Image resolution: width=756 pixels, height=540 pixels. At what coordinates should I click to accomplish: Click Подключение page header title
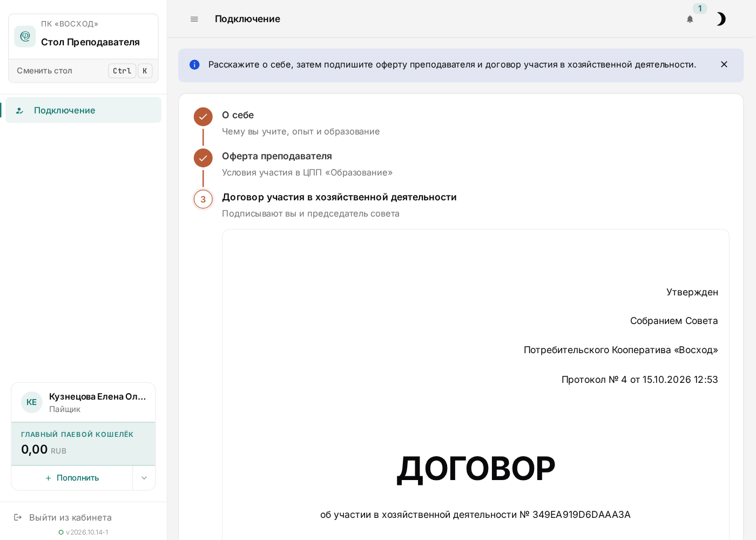247,19
